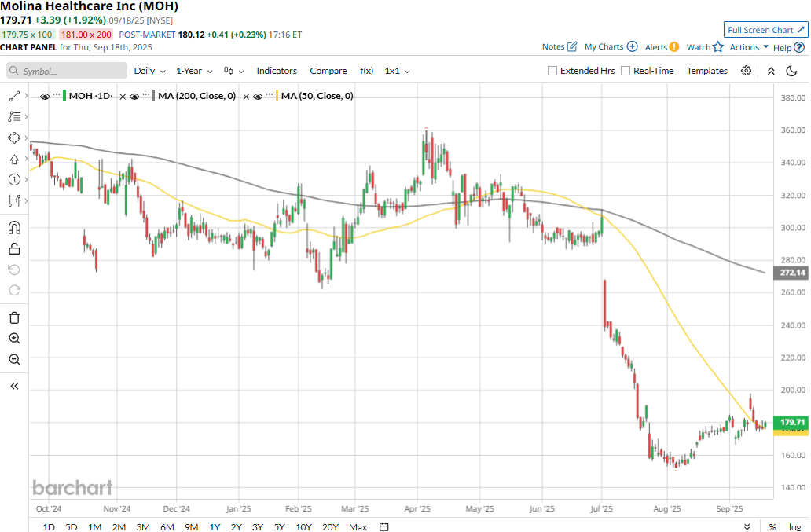
Task: Switch to dark mode moon icon
Action: pyautogui.click(x=791, y=71)
